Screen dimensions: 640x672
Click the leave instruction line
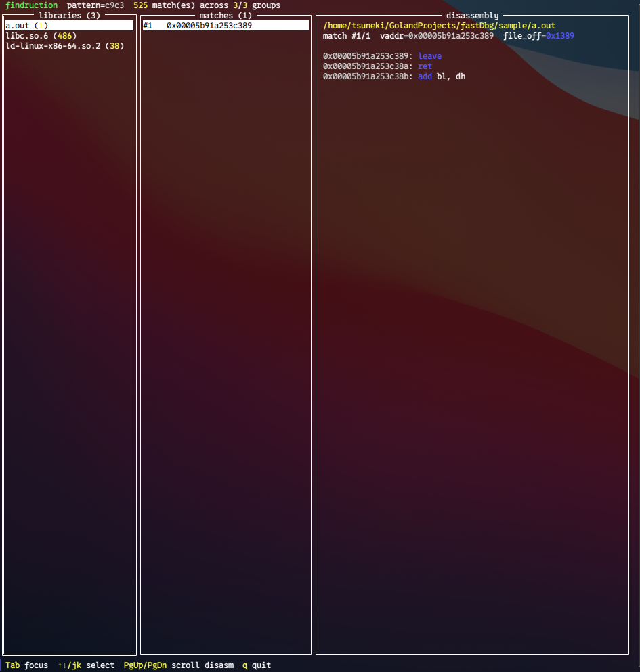[382, 56]
